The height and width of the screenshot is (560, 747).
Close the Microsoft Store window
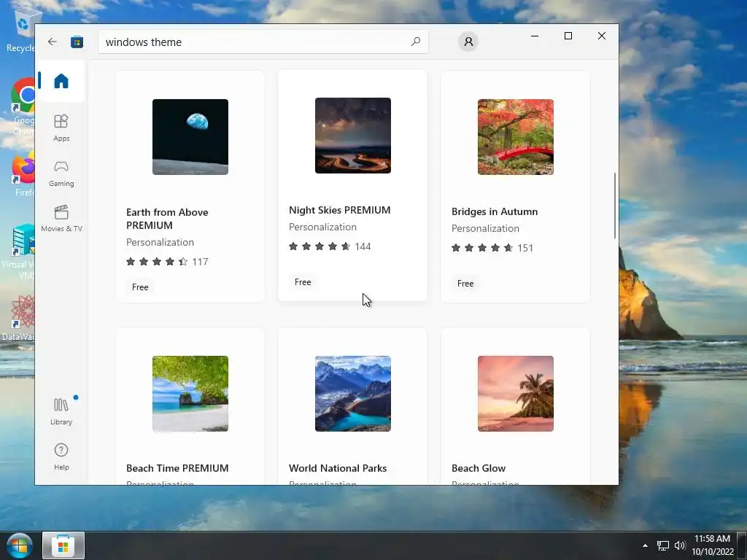[x=602, y=36]
